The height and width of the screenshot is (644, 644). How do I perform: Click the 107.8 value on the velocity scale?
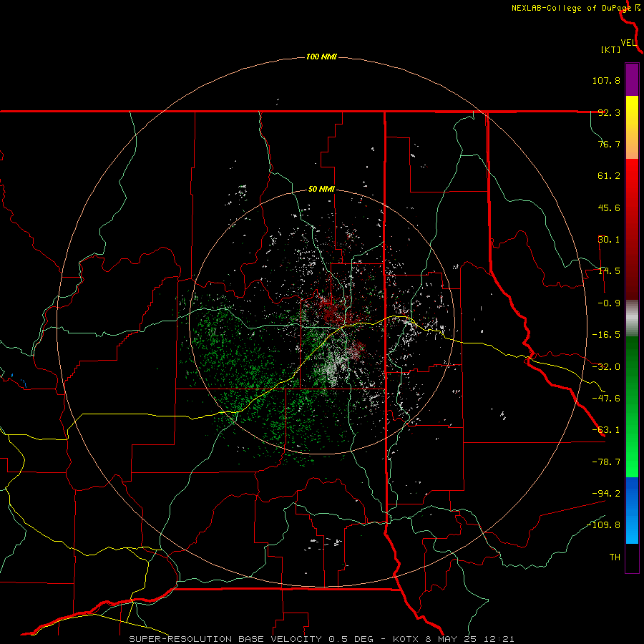tap(606, 80)
